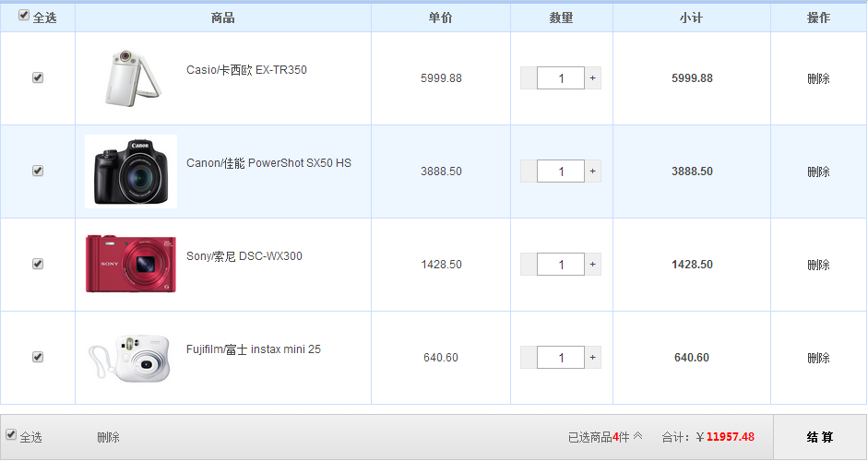Increase quantity of Canon PowerShot SX50 HS
This screenshot has height=461, width=868.
(x=593, y=171)
